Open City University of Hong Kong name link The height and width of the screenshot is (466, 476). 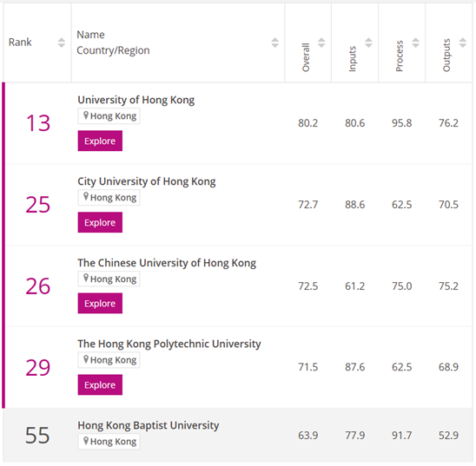147,181
